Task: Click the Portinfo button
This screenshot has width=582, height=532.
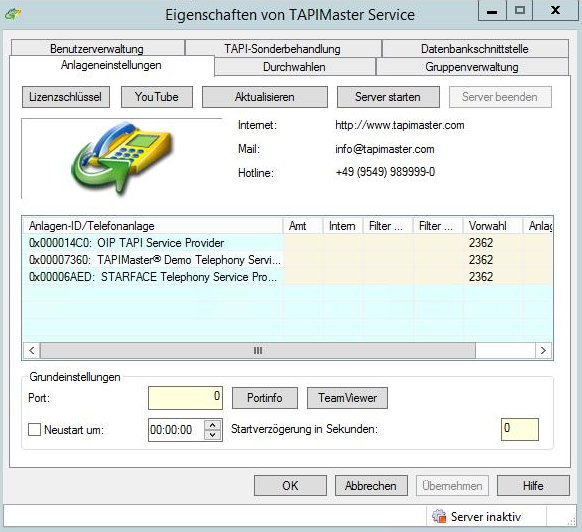Action: click(x=265, y=398)
